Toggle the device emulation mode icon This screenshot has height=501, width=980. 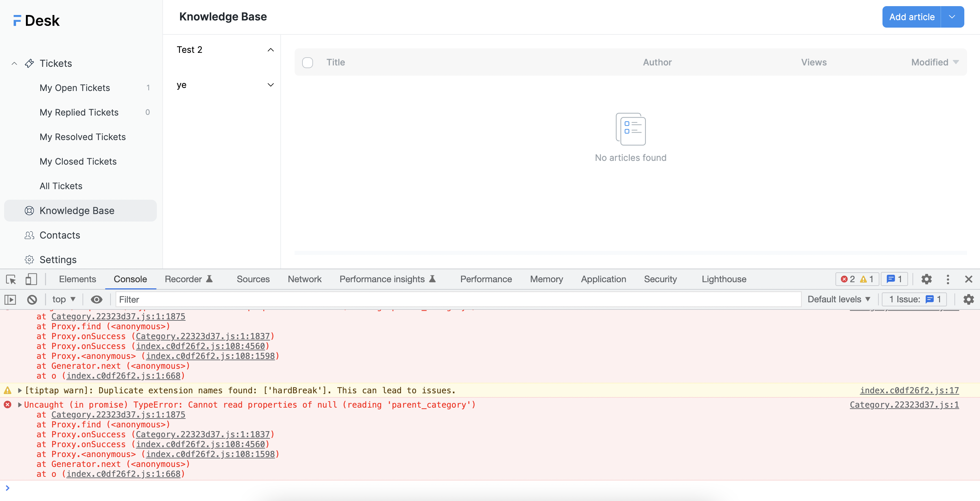[x=31, y=279]
